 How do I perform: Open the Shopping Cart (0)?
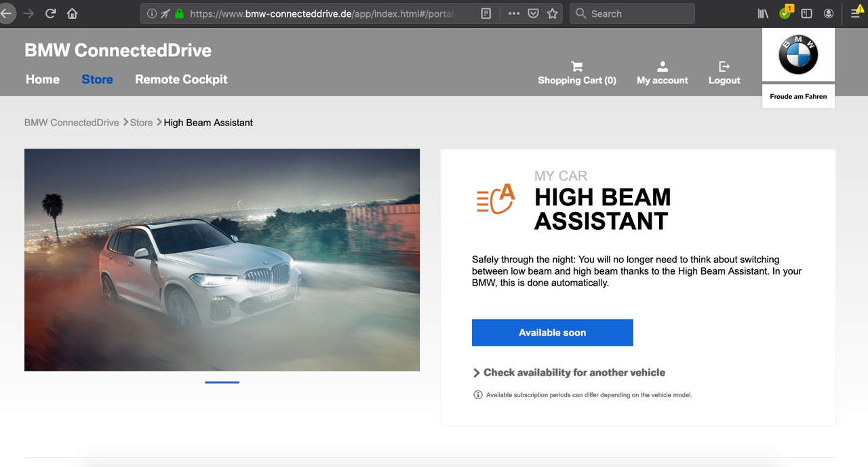(577, 73)
